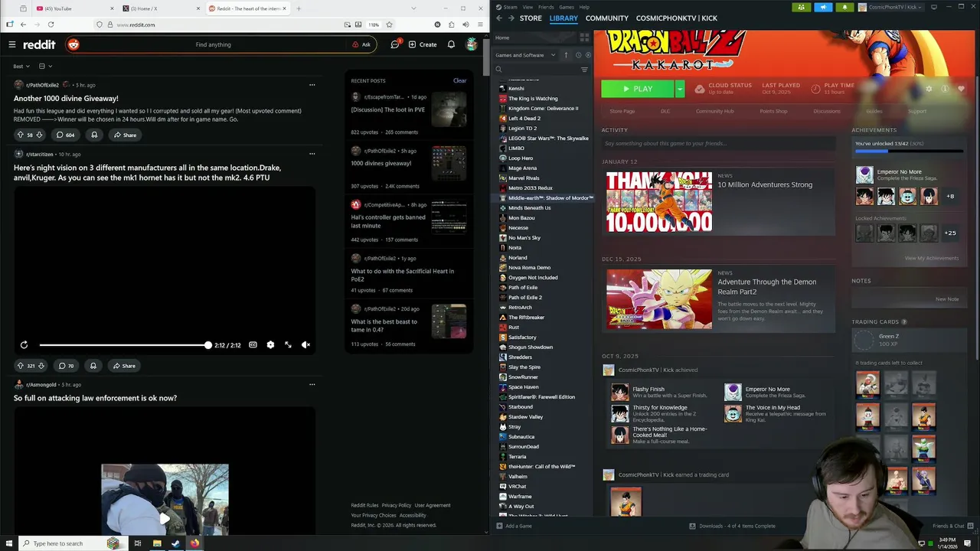Click the Create post button

[423, 44]
